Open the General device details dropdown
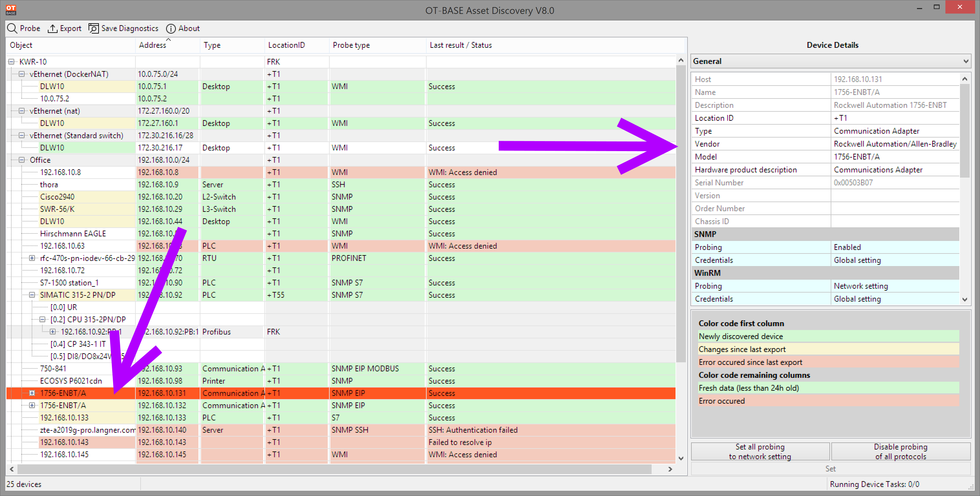The image size is (980, 496). click(x=830, y=61)
